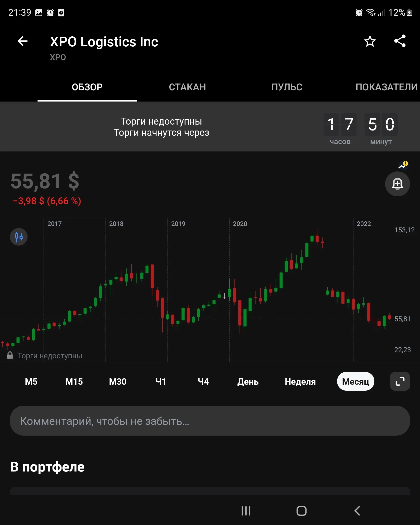The height and width of the screenshot is (525, 420).
Task: Tap the 2019 year label on chart
Action: click(178, 224)
